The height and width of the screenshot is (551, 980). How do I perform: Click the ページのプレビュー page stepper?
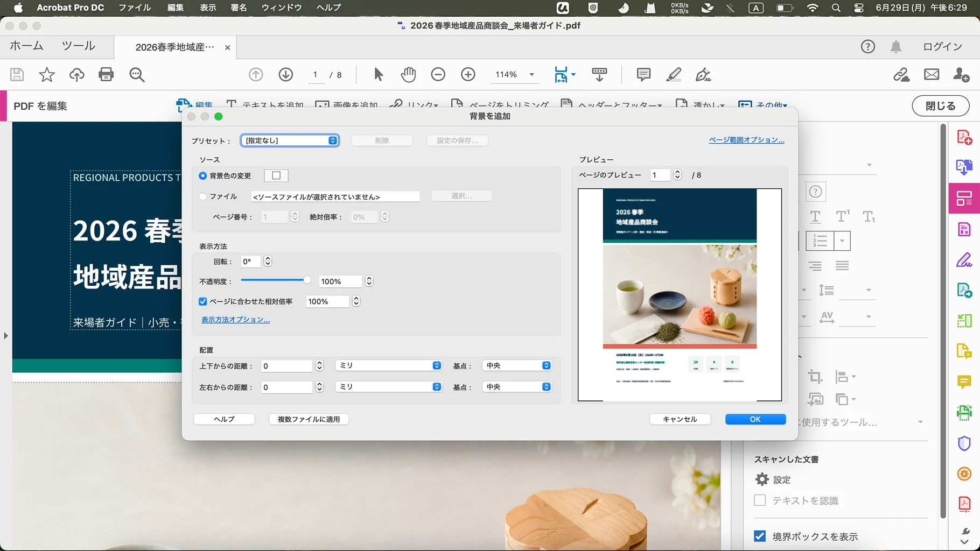click(677, 175)
